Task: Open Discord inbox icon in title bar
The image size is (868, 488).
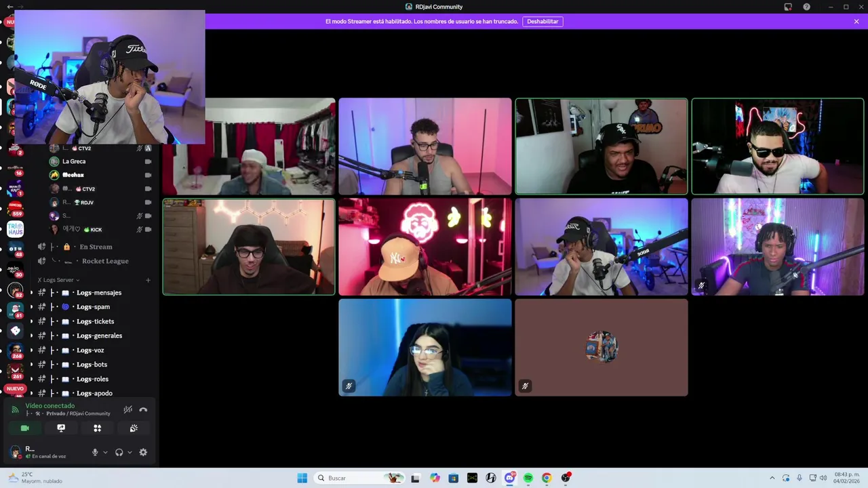Action: (x=788, y=7)
